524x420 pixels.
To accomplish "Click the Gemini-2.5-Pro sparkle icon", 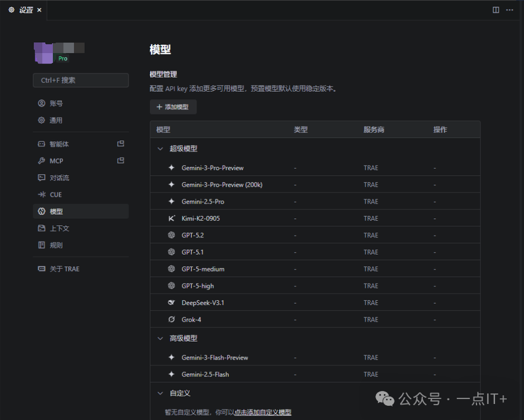I will pos(171,201).
